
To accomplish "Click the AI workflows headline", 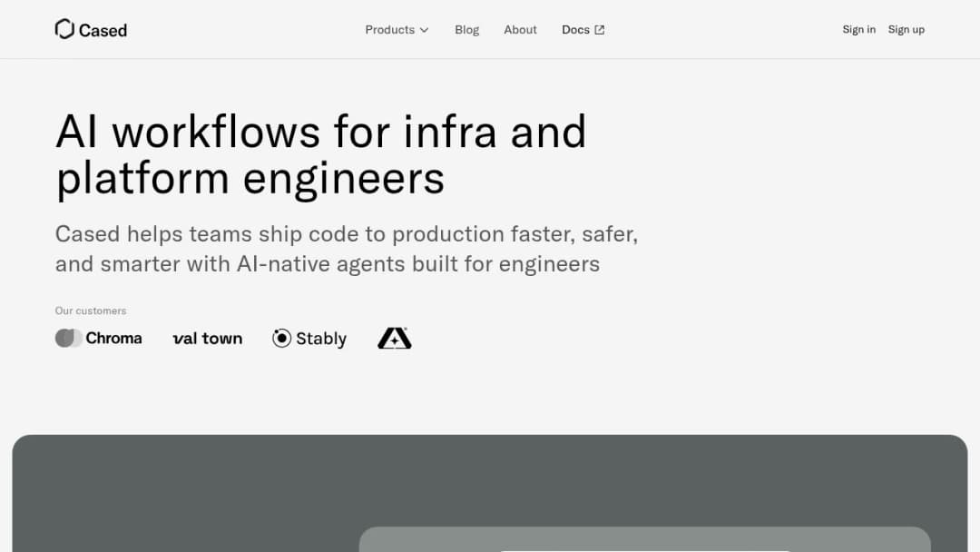I will coord(321,154).
